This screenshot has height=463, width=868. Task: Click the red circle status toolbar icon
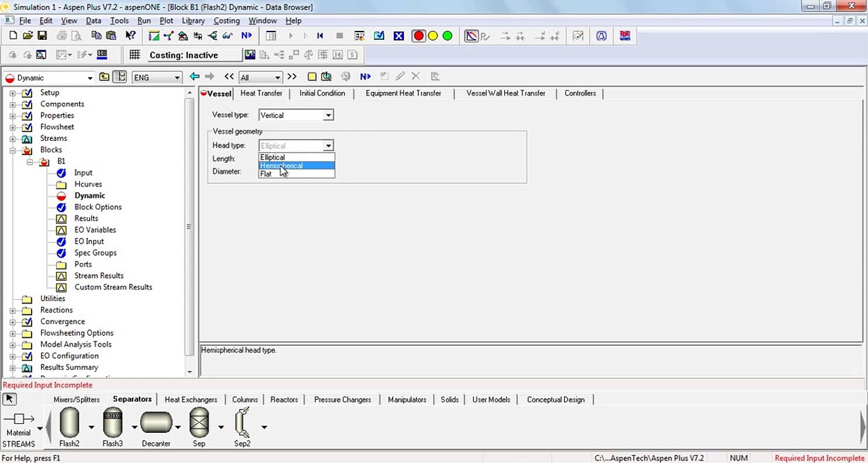(x=418, y=36)
